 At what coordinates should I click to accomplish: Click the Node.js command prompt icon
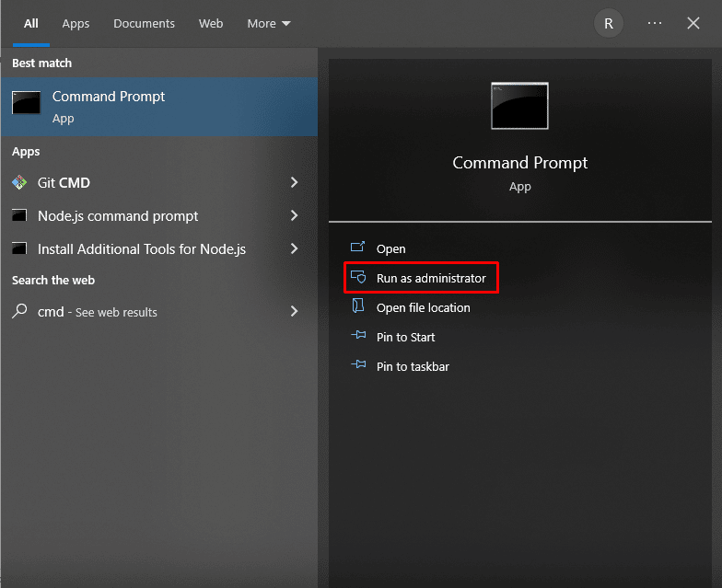tap(19, 215)
